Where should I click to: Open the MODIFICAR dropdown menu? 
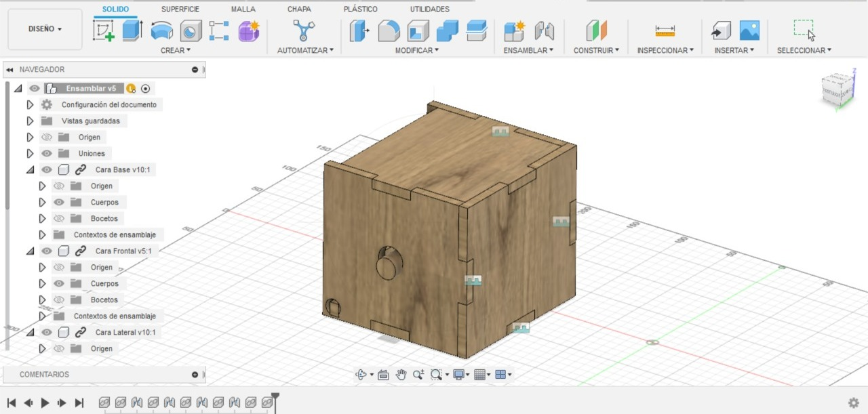pos(417,50)
